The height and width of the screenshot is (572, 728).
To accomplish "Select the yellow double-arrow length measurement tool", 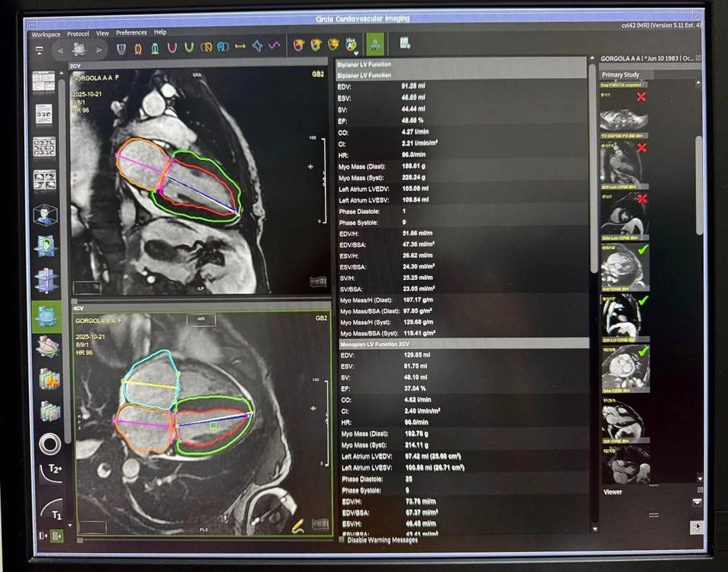I will [x=240, y=47].
